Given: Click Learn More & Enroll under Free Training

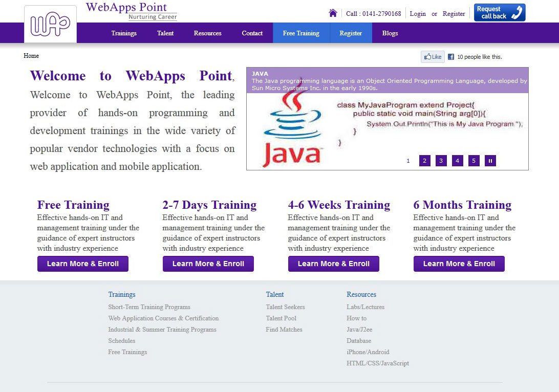Looking at the screenshot, I should [83, 264].
